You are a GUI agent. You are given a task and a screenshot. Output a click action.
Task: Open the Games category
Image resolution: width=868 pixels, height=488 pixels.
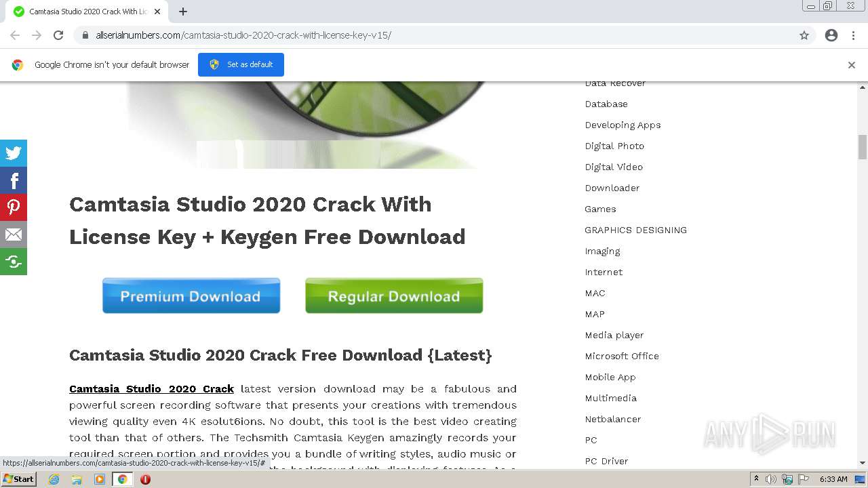(600, 209)
